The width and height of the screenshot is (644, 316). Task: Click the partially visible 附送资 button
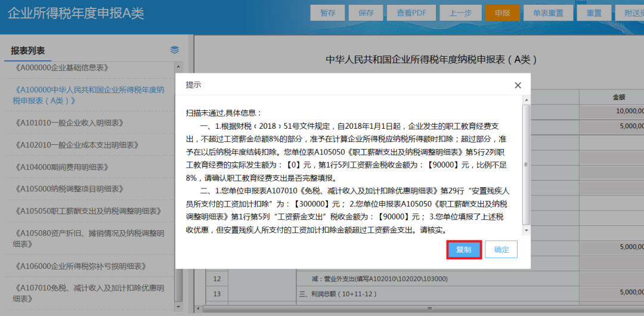[630, 13]
